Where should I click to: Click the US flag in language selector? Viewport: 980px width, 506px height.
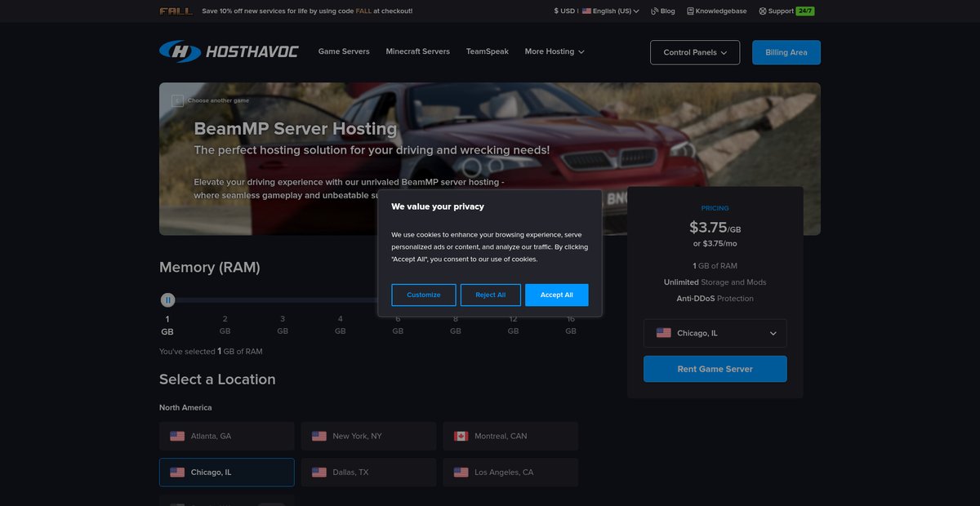(x=586, y=11)
